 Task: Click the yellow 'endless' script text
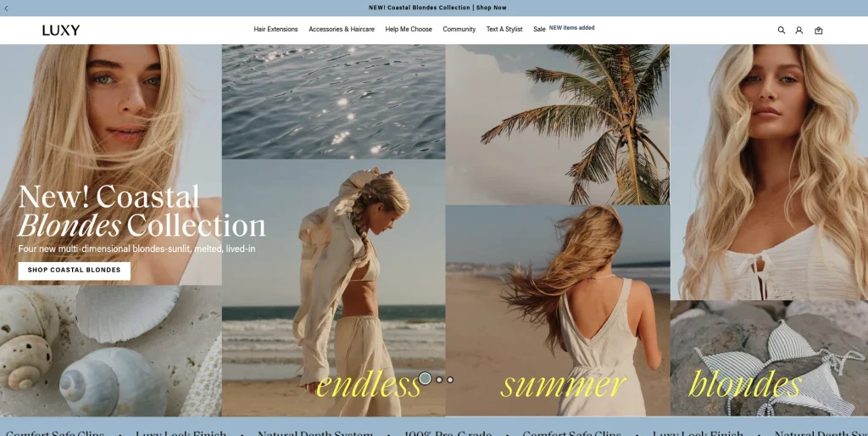369,384
